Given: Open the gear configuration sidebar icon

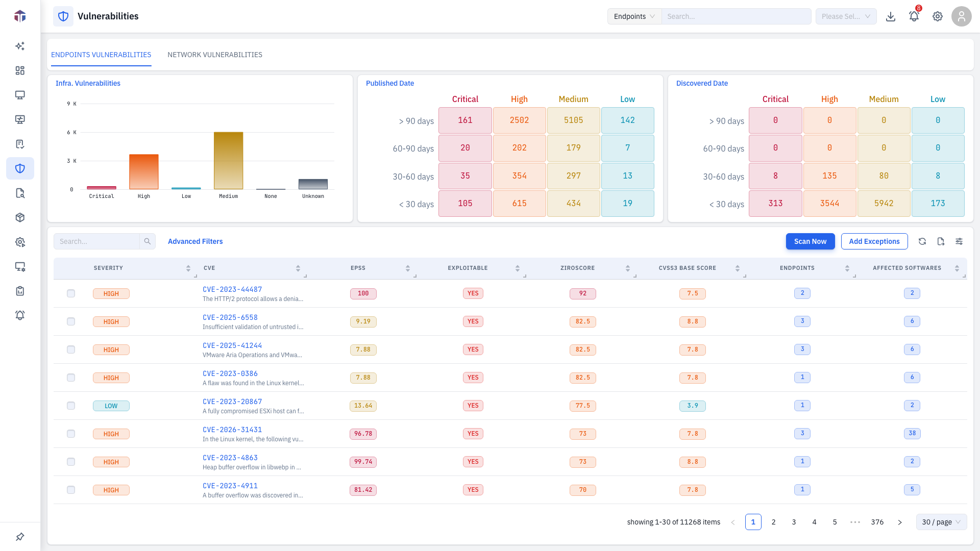Looking at the screenshot, I should [x=20, y=242].
